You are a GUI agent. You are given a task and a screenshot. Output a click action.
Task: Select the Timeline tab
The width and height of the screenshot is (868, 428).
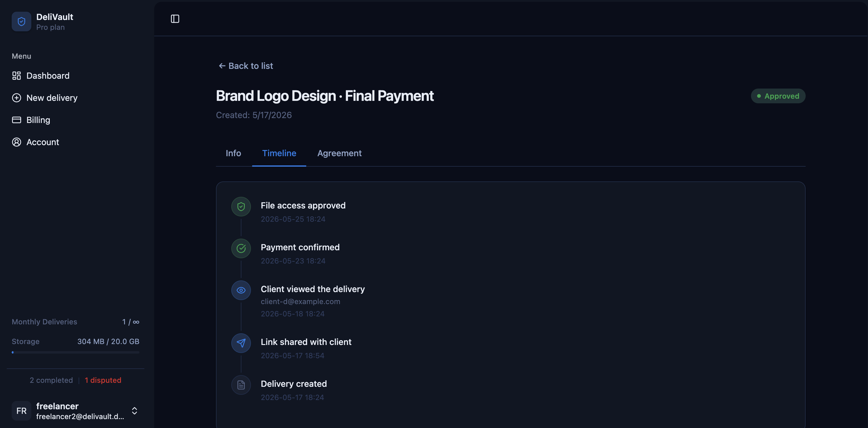click(279, 153)
